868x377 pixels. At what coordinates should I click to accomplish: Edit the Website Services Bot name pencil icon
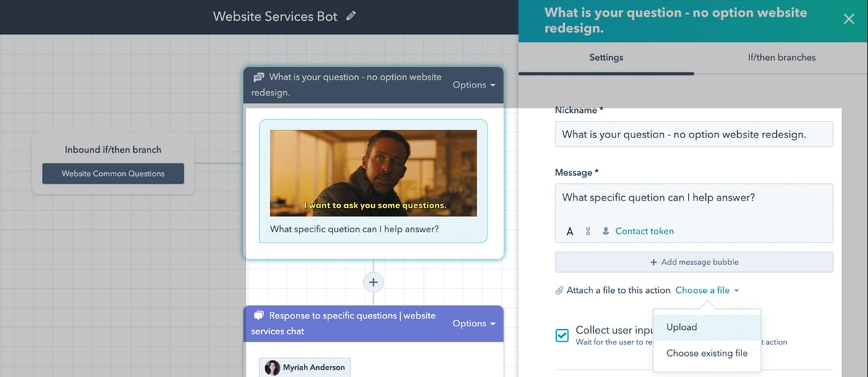click(352, 16)
